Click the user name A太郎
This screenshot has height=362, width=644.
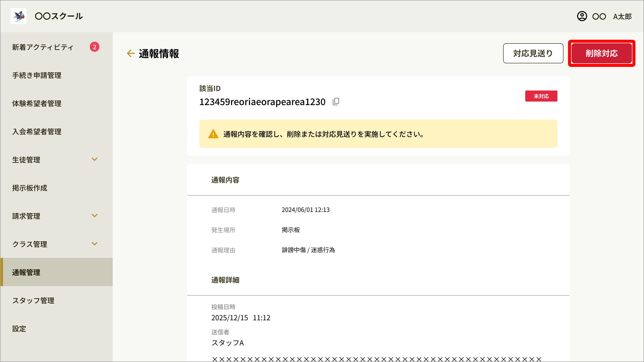(622, 17)
